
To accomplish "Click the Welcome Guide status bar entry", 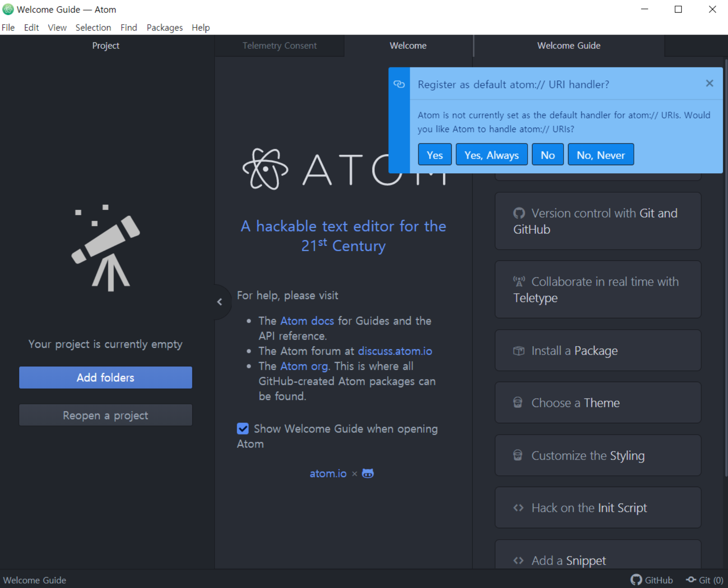I will click(35, 580).
